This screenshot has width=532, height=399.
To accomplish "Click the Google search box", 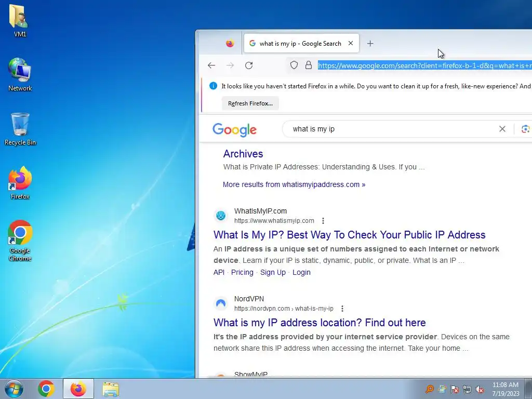I will coord(394,129).
